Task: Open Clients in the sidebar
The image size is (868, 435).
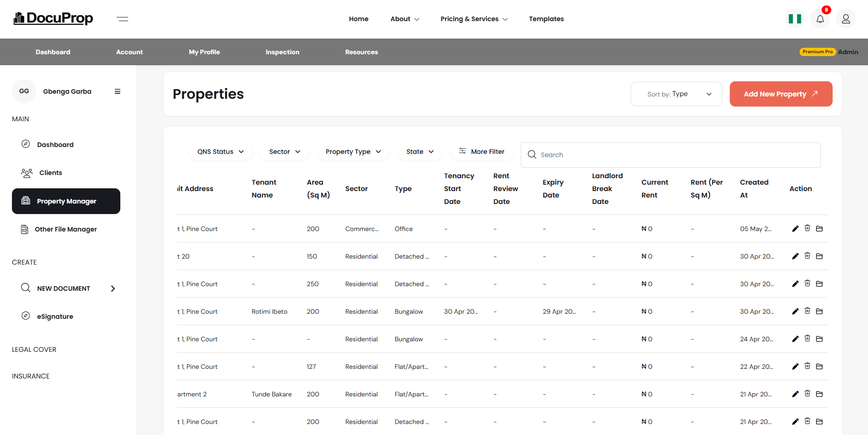Action: tap(66, 173)
